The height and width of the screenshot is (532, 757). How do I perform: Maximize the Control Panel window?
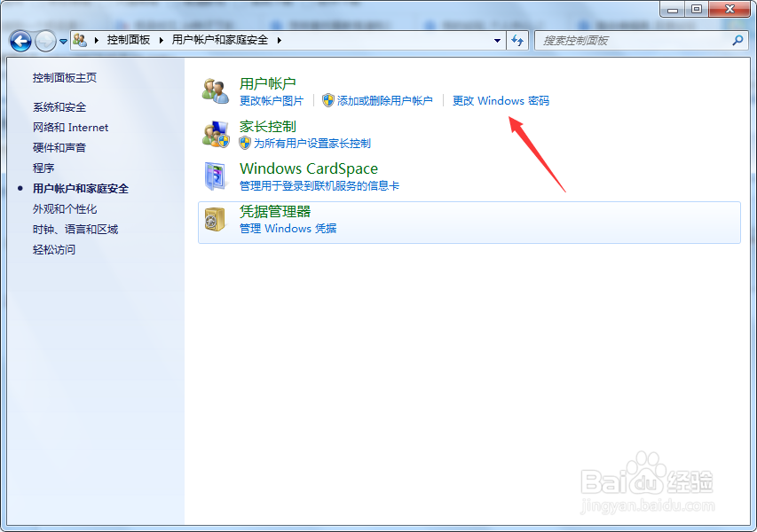697,9
